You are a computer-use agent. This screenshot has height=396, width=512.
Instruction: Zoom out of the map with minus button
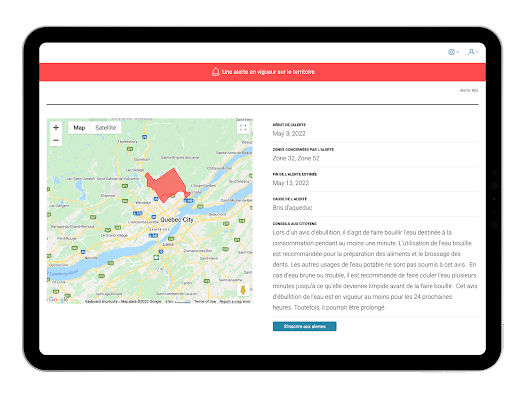tap(56, 140)
